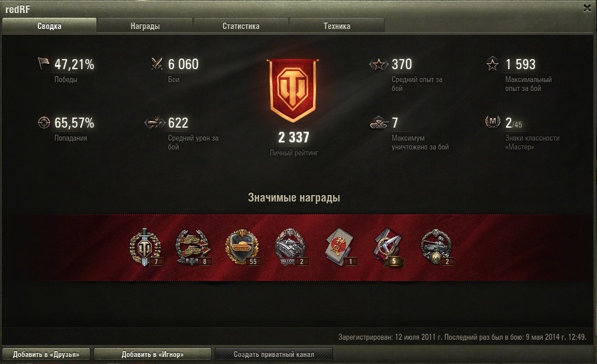Select the Сводка tab
The image size is (597, 364).
(49, 26)
